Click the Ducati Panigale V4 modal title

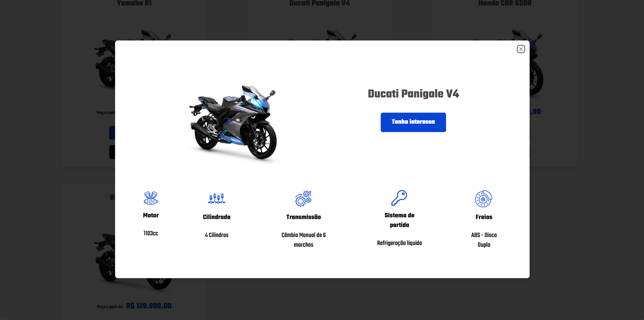[413, 94]
